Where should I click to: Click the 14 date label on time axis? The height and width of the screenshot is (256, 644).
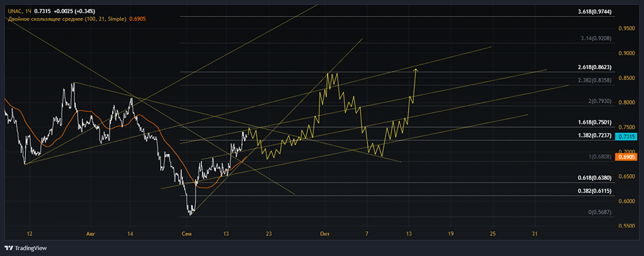[x=130, y=233]
